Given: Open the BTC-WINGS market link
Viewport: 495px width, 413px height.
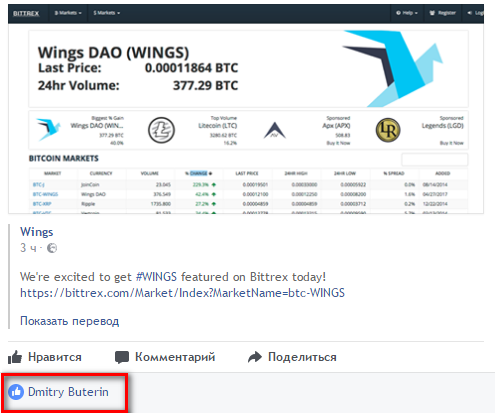Looking at the screenshot, I should click(45, 194).
